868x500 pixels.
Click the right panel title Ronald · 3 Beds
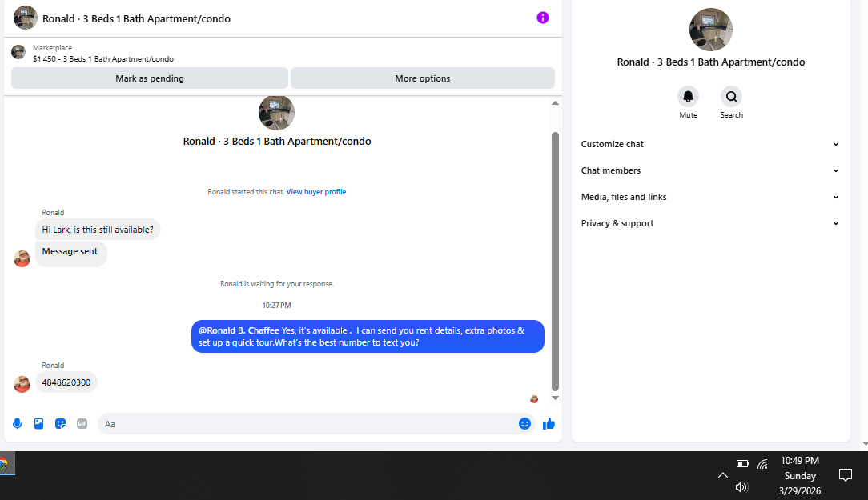pos(711,62)
